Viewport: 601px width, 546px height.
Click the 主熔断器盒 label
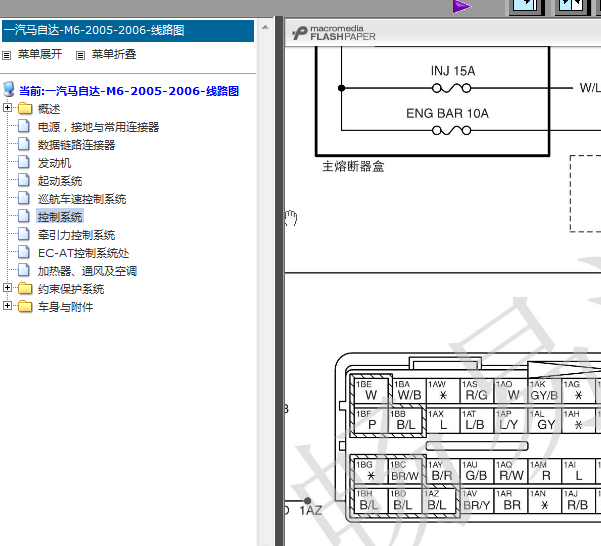coord(353,166)
